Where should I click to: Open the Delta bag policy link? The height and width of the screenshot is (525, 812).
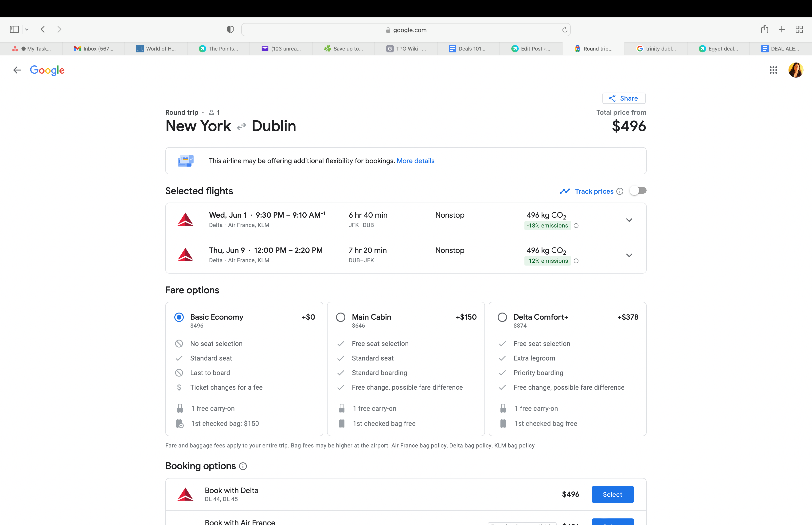[470, 446]
